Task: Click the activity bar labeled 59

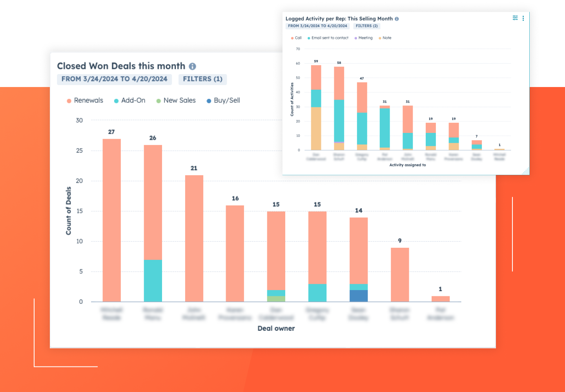Action: pos(316,107)
